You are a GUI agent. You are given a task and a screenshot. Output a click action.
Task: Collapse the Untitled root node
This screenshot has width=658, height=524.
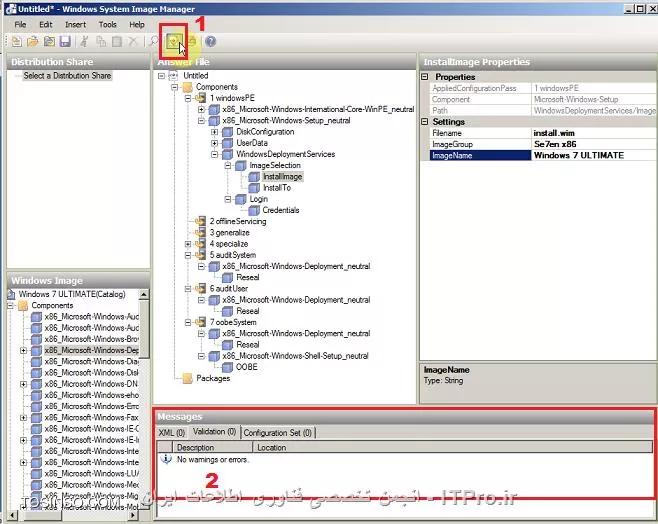161,76
